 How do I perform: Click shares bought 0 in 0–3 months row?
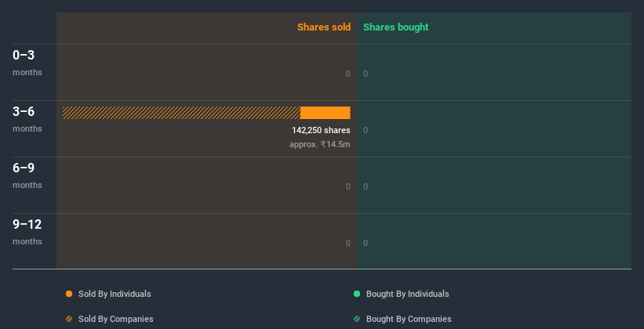tap(366, 74)
